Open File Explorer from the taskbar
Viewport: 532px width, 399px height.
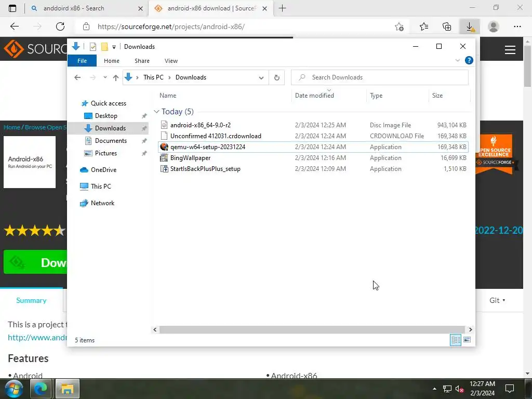pos(67,389)
